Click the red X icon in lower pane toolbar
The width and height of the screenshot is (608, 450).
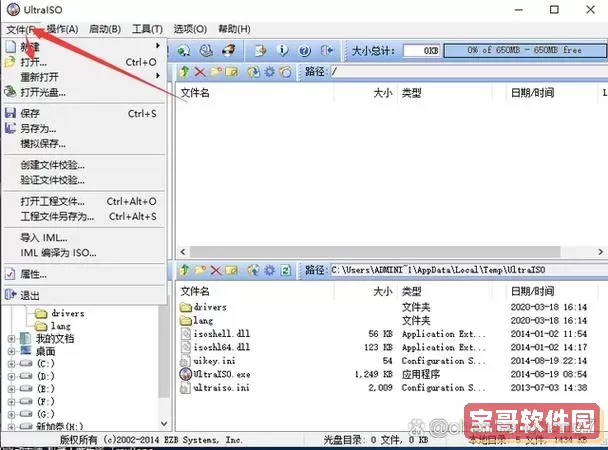214,270
